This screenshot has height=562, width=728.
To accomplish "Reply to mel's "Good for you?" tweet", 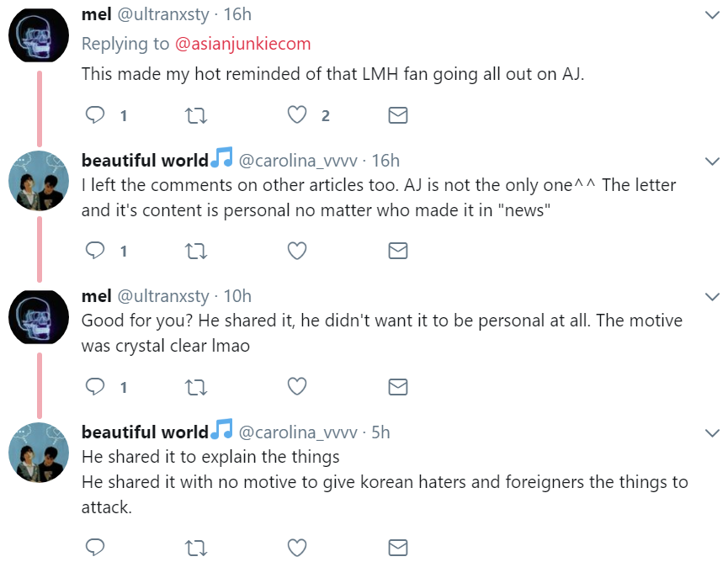I will [96, 386].
